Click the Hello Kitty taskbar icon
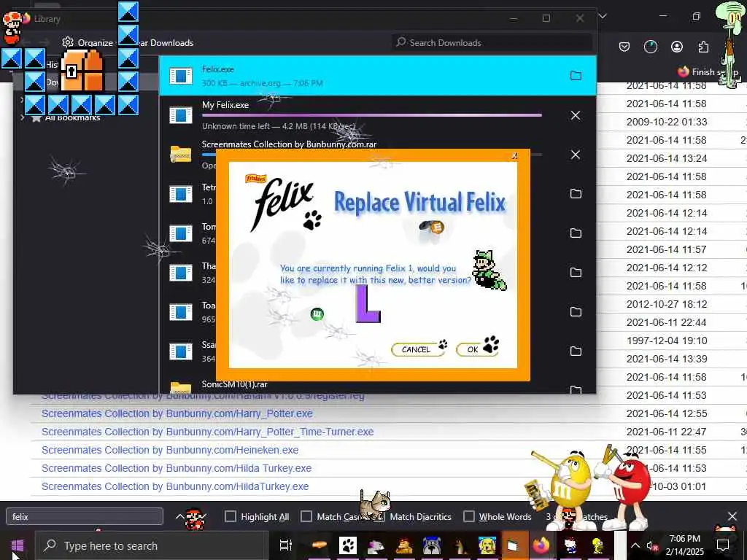Image resolution: width=747 pixels, height=560 pixels. pos(570,545)
